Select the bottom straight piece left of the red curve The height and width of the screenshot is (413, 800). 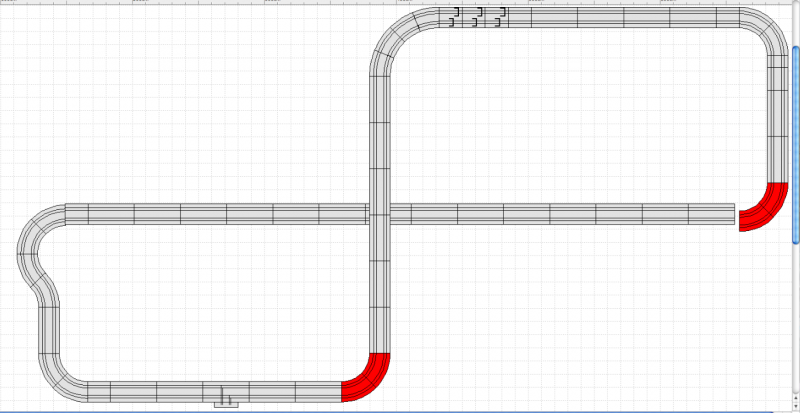(318, 391)
